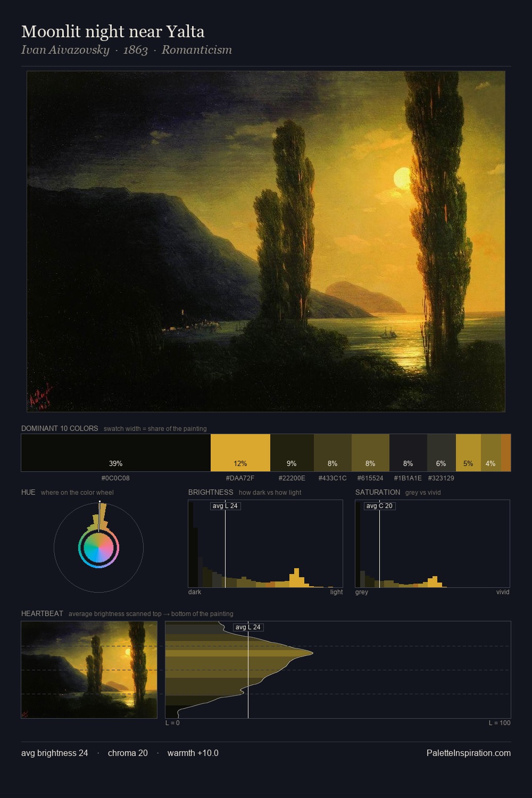
Task: Click the HEARTBEAT section heading
Action: tap(42, 613)
